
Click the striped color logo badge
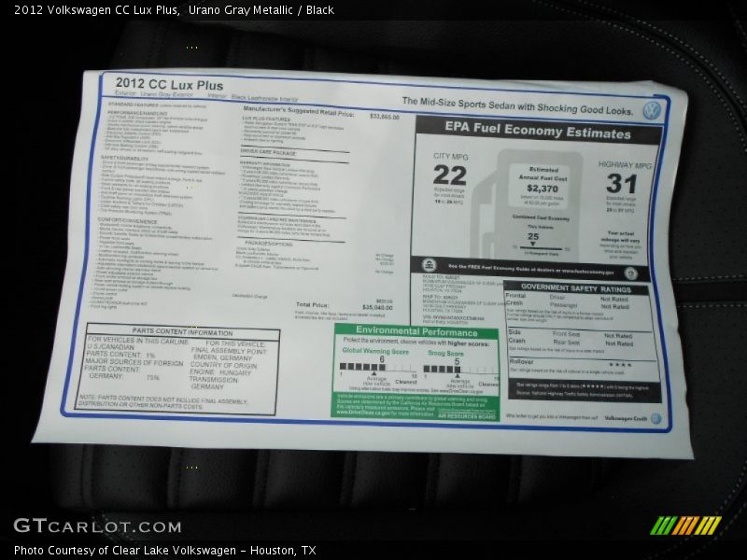pyautogui.click(x=685, y=525)
